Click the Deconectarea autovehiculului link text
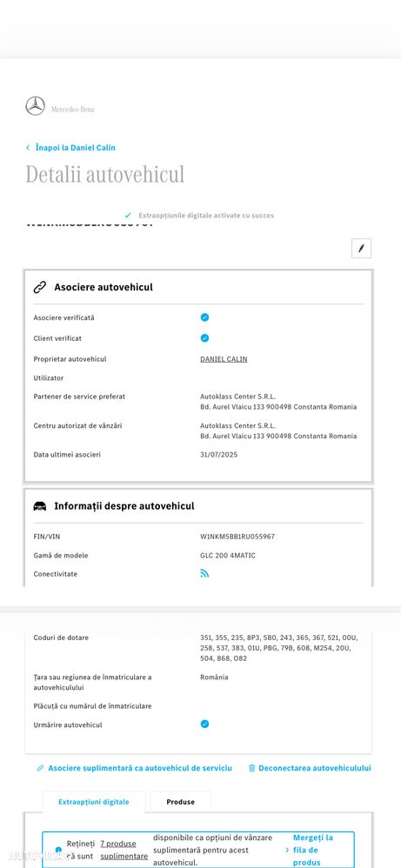The image size is (401, 868). (x=315, y=768)
